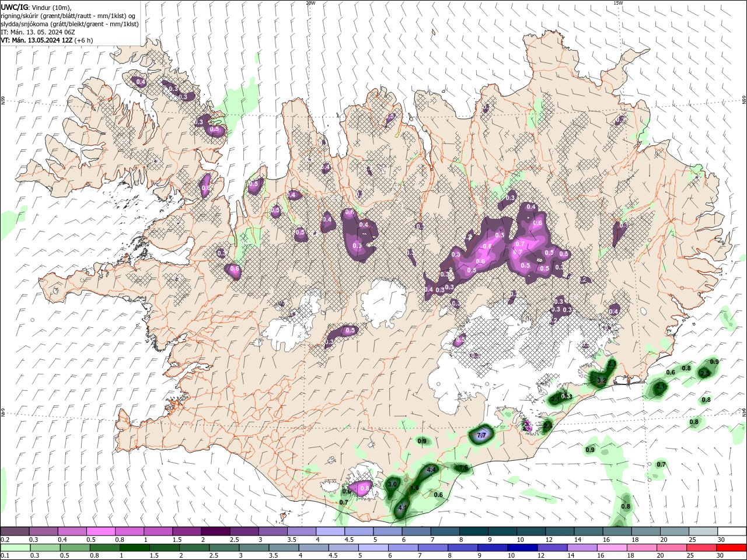Click the 0.33 value label

coord(567,397)
